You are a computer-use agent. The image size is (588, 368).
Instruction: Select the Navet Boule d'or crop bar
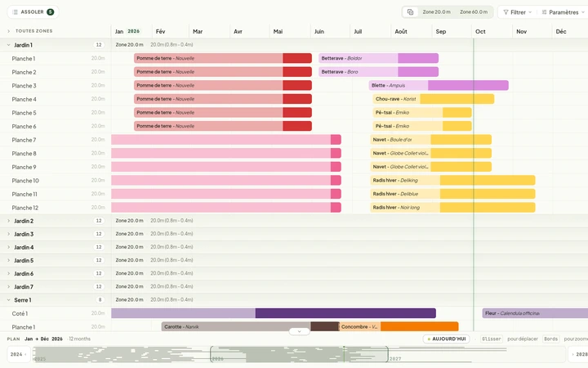tap(430, 140)
